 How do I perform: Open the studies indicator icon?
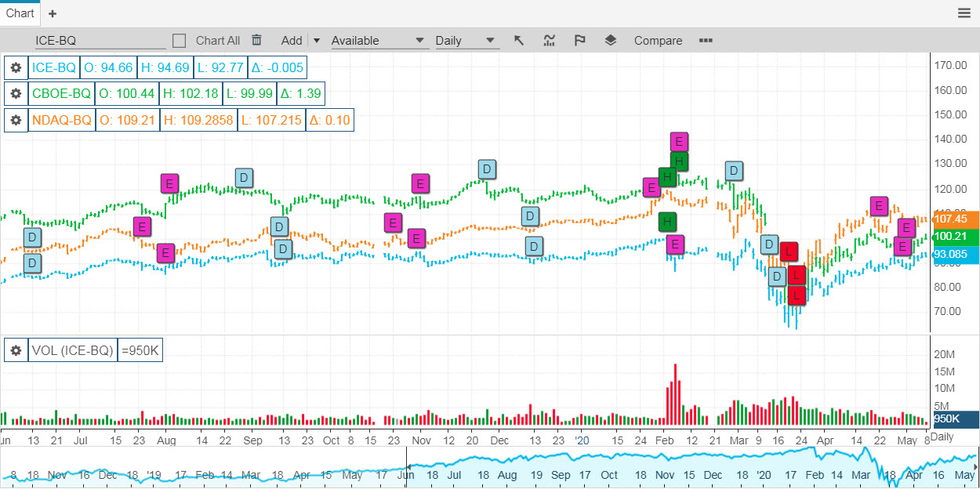(550, 40)
